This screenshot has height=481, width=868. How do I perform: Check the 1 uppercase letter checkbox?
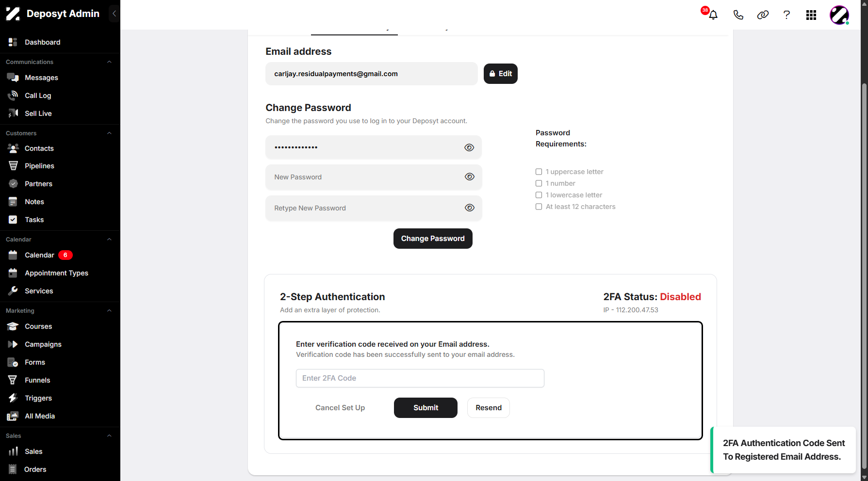tap(539, 172)
